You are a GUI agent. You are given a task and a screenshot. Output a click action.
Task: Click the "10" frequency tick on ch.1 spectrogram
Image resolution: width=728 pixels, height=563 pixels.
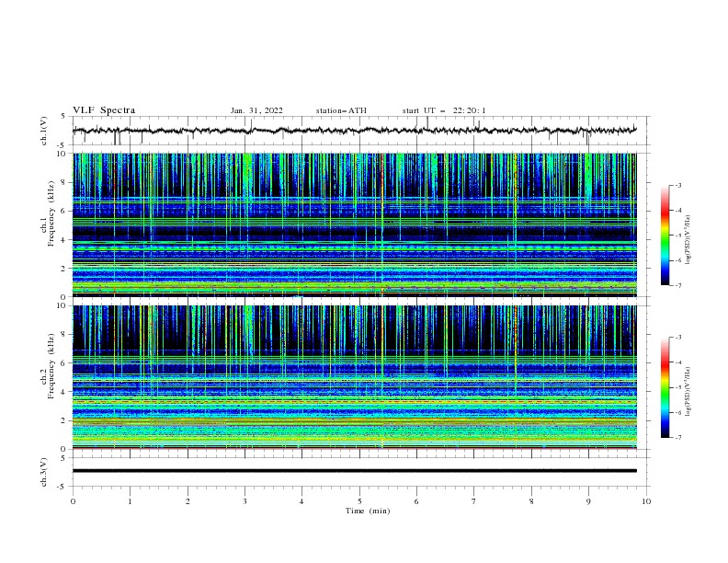pyautogui.click(x=63, y=154)
